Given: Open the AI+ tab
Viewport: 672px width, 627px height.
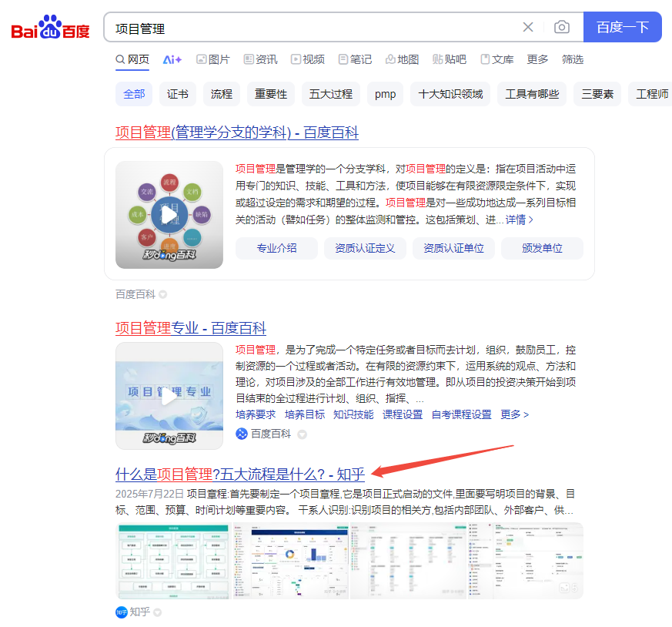Looking at the screenshot, I should pos(172,59).
